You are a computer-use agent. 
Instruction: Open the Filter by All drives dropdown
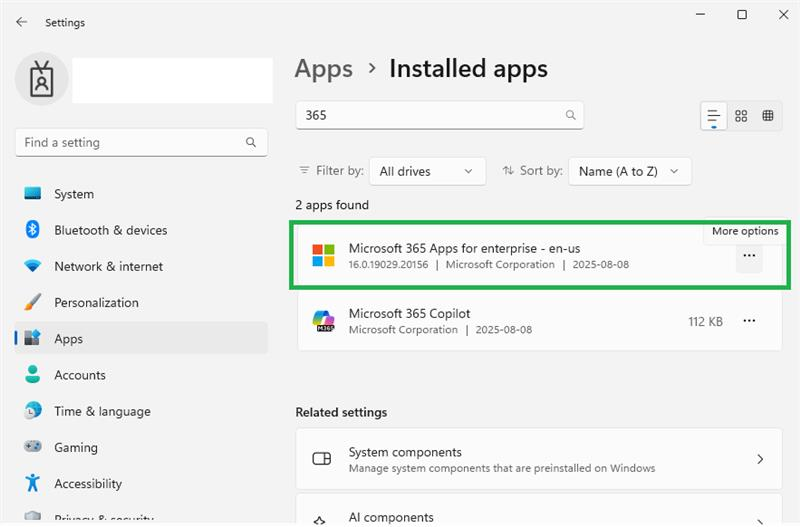pyautogui.click(x=427, y=171)
